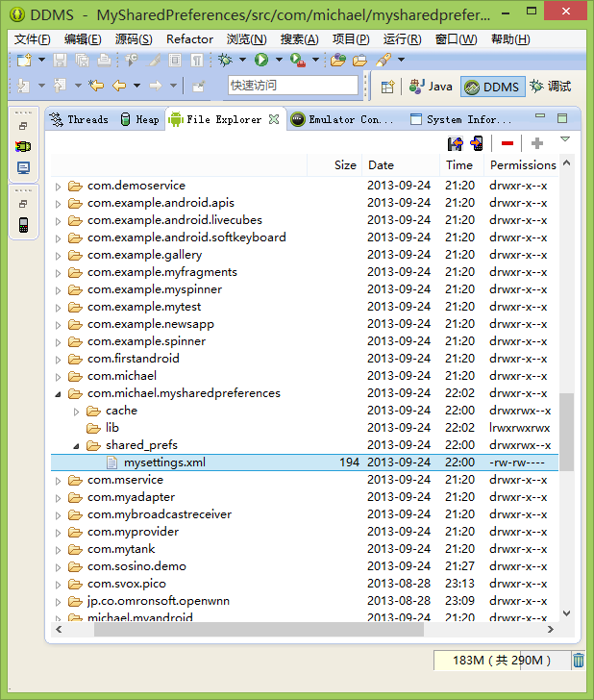
Task: Collapse the shared_prefs folder
Action: pos(76,446)
